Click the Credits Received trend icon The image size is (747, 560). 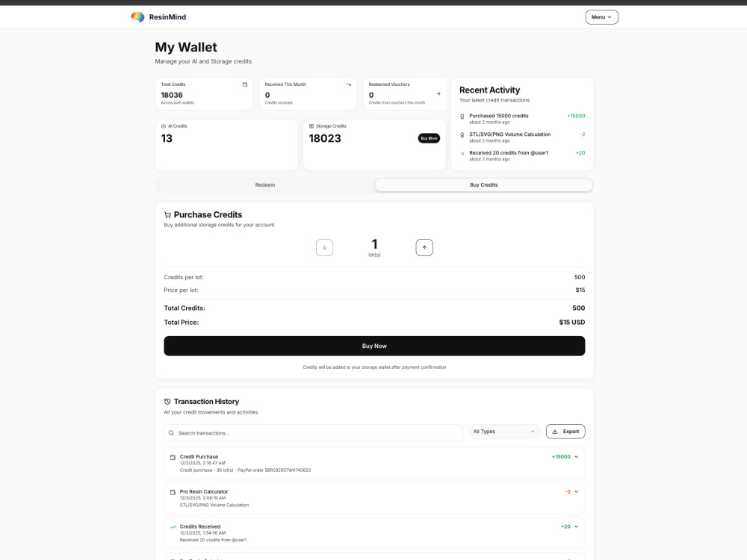[173, 527]
